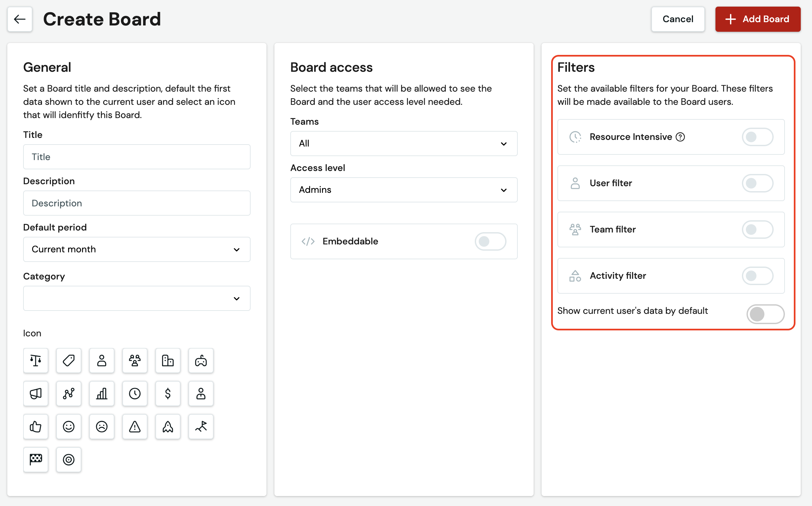Turn on the User filter switch
The height and width of the screenshot is (506, 812).
click(x=757, y=183)
